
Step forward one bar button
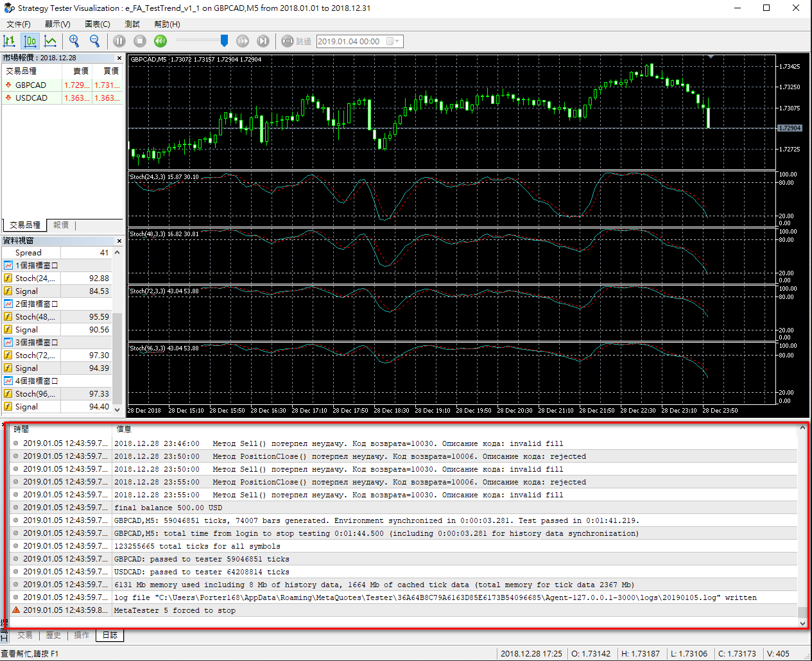263,41
